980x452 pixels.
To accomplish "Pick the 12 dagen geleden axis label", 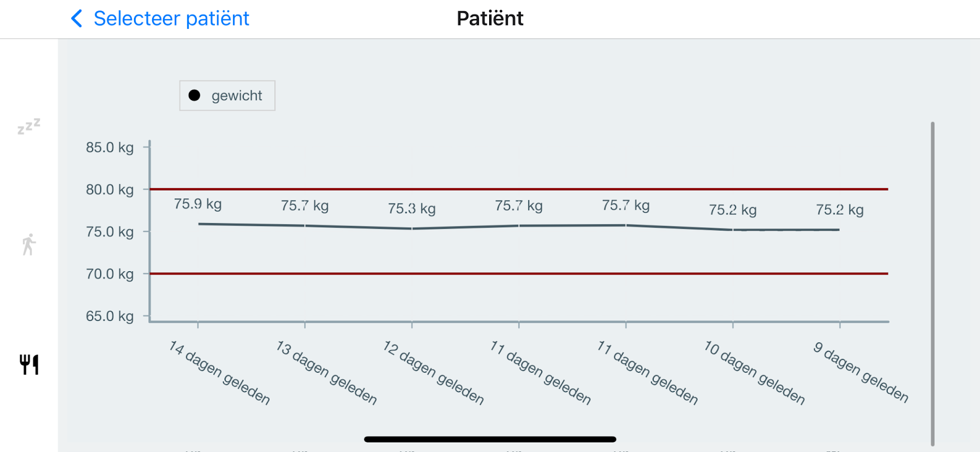I will coord(433,372).
